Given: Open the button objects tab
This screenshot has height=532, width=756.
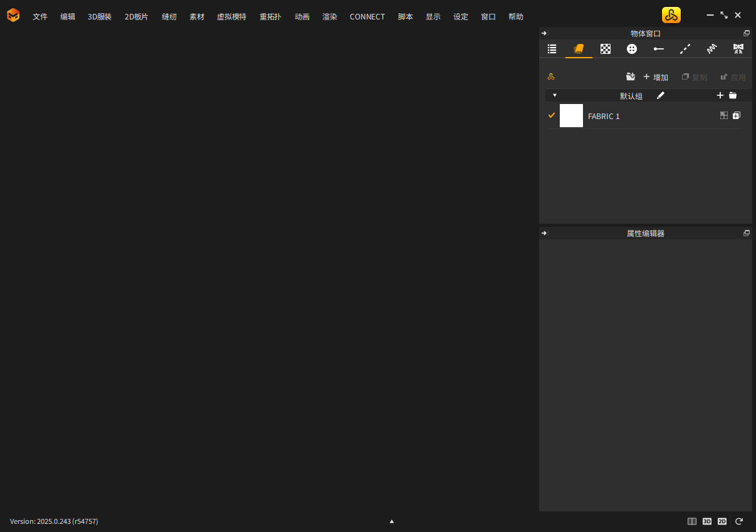Looking at the screenshot, I should click(632, 49).
